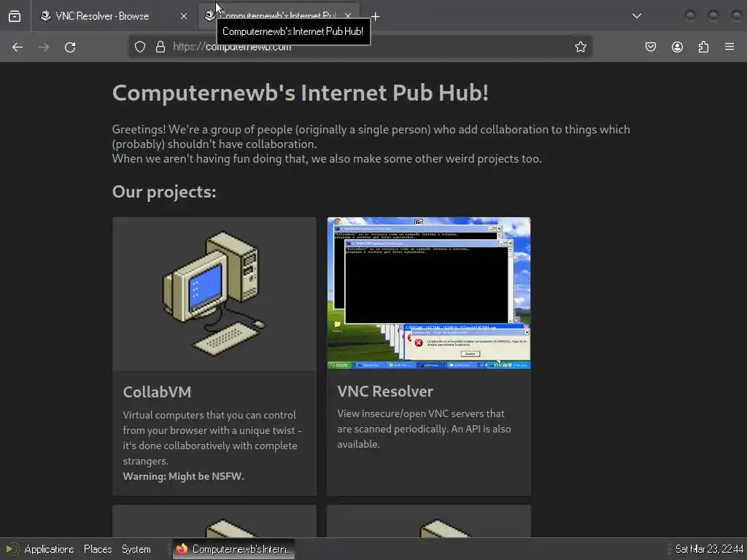Click the CollabVM project title
Viewport: 747px width, 560px height.
(x=157, y=392)
